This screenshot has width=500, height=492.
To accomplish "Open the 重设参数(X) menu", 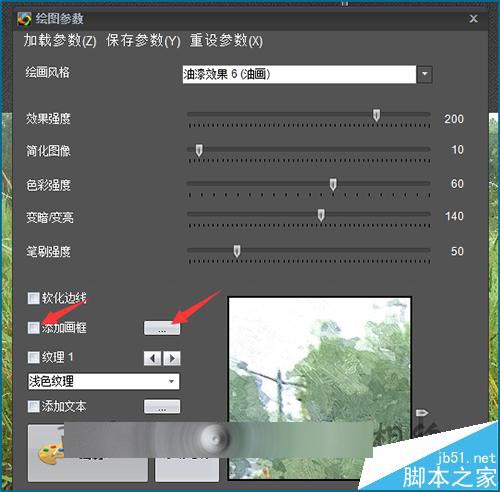I will (x=226, y=41).
